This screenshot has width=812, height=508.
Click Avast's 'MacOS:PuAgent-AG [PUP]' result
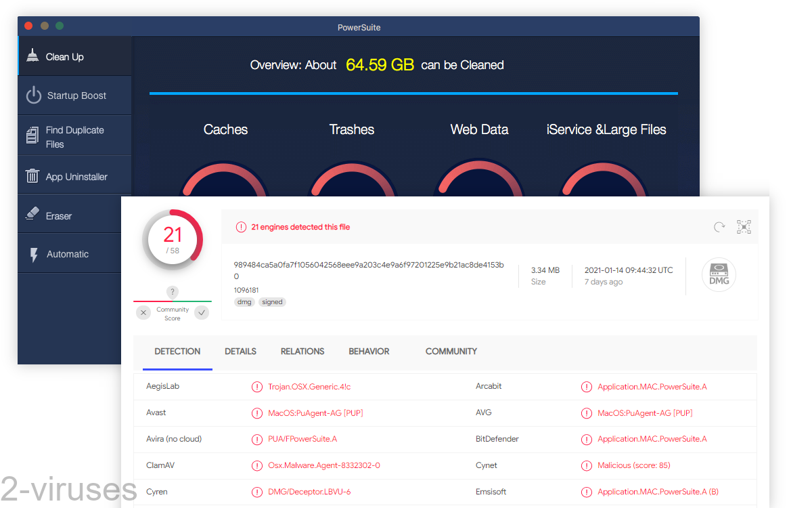(x=315, y=413)
